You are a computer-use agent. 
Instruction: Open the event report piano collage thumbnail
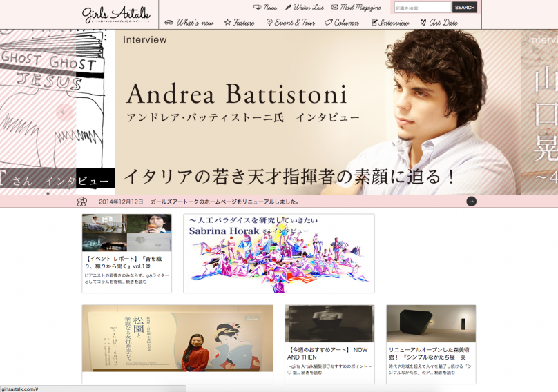tap(126, 233)
